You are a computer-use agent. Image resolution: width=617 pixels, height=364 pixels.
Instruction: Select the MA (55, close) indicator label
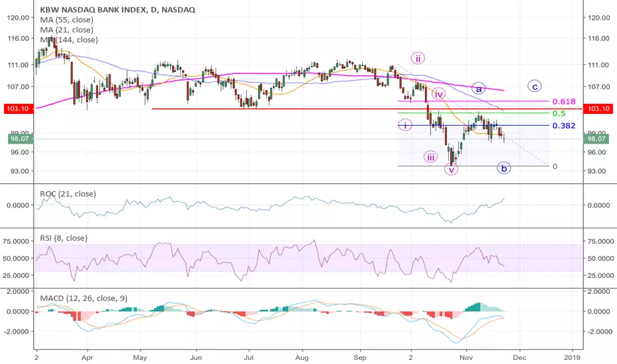66,20
